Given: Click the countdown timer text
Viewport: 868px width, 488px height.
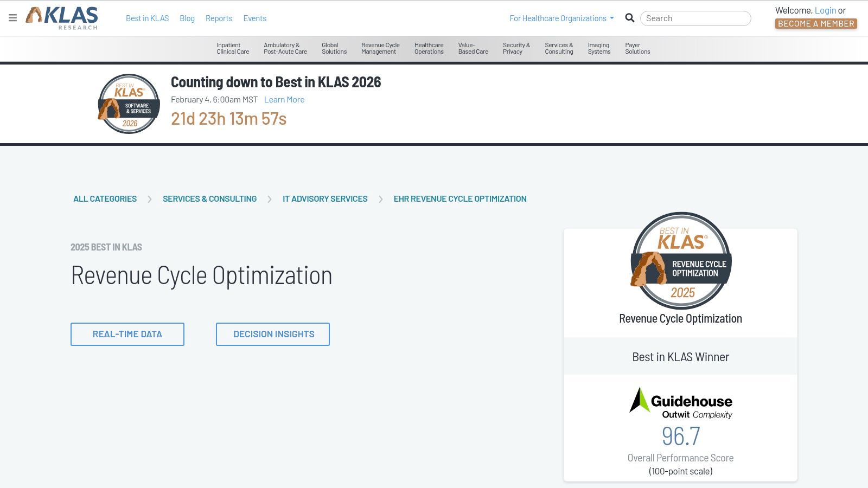Looking at the screenshot, I should [x=228, y=119].
